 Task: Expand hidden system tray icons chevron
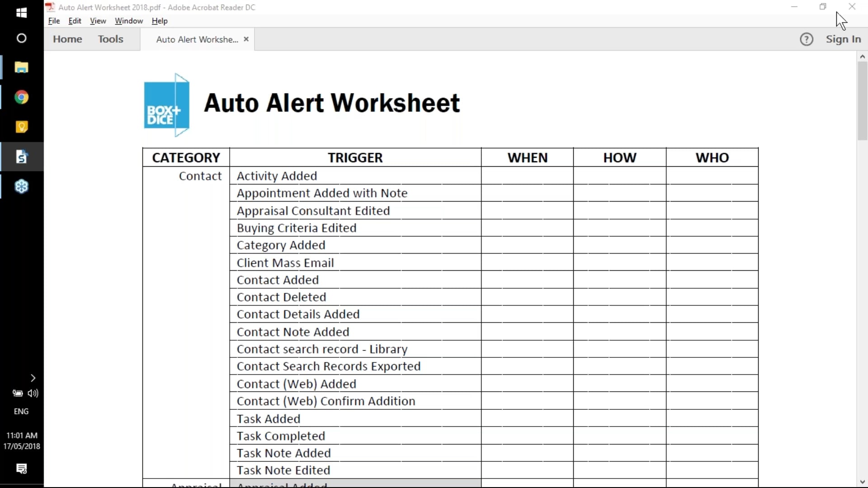point(32,378)
